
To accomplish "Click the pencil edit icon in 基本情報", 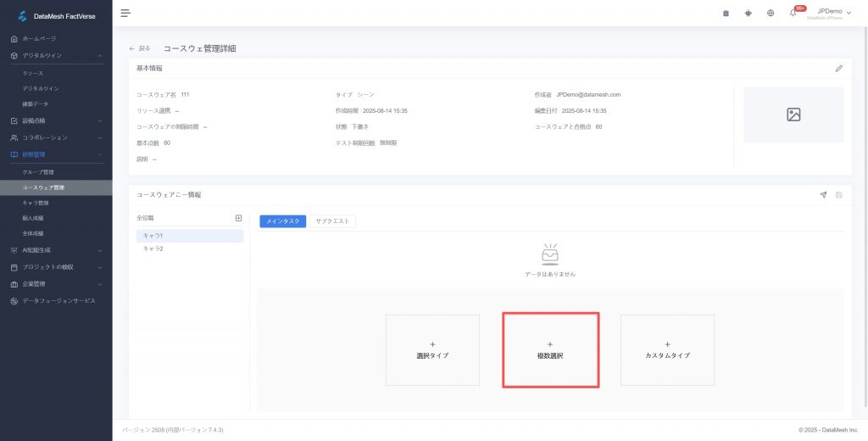I will tap(839, 68).
